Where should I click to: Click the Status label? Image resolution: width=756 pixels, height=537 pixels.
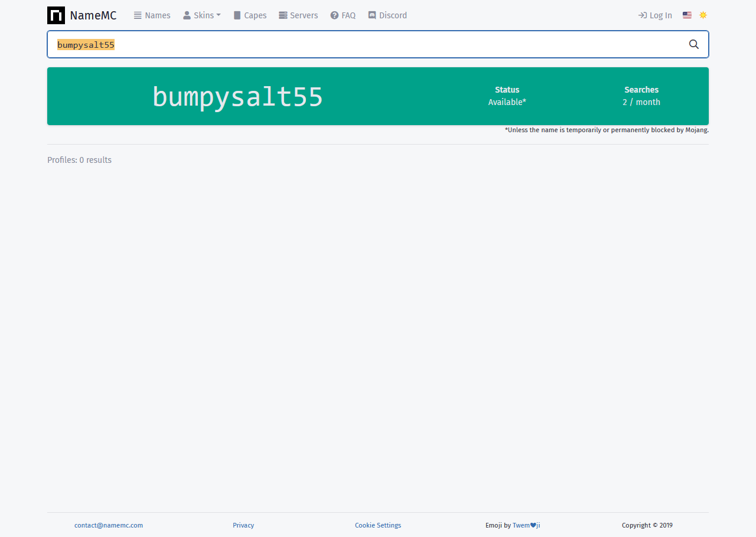507,90
